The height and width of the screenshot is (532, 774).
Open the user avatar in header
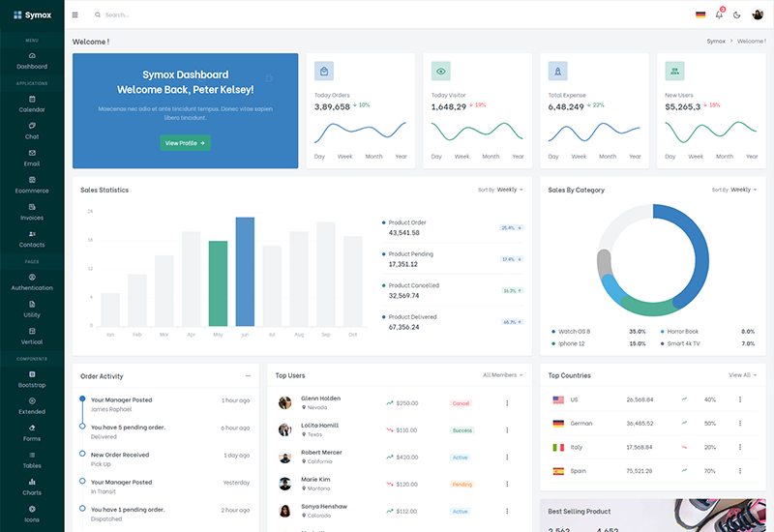tap(758, 15)
